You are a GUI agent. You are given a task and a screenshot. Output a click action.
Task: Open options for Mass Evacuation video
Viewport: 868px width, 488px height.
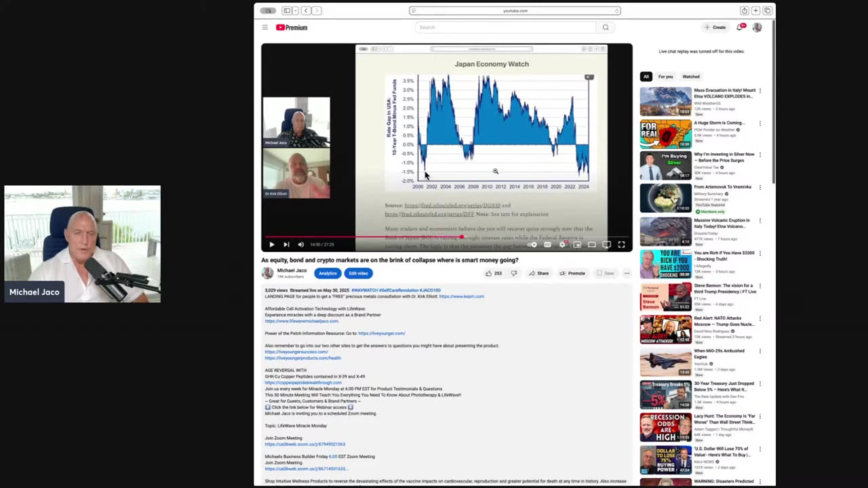point(759,91)
